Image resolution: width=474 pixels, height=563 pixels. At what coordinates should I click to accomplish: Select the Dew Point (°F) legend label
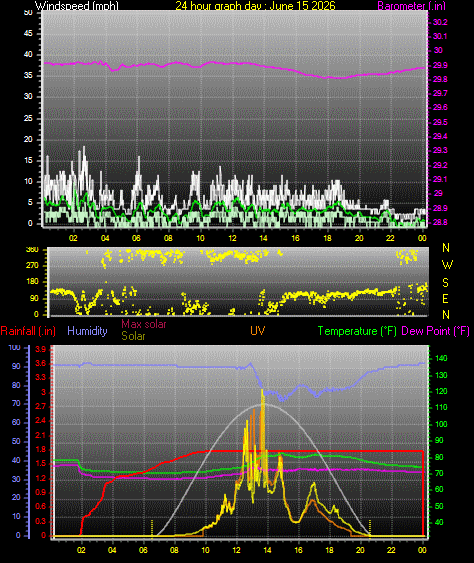[436, 331]
